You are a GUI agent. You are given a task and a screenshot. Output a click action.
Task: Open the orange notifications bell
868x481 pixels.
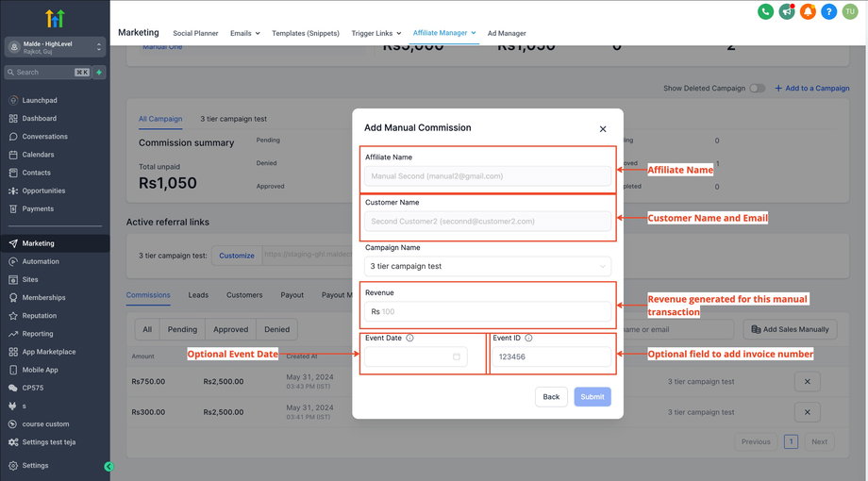pos(808,11)
